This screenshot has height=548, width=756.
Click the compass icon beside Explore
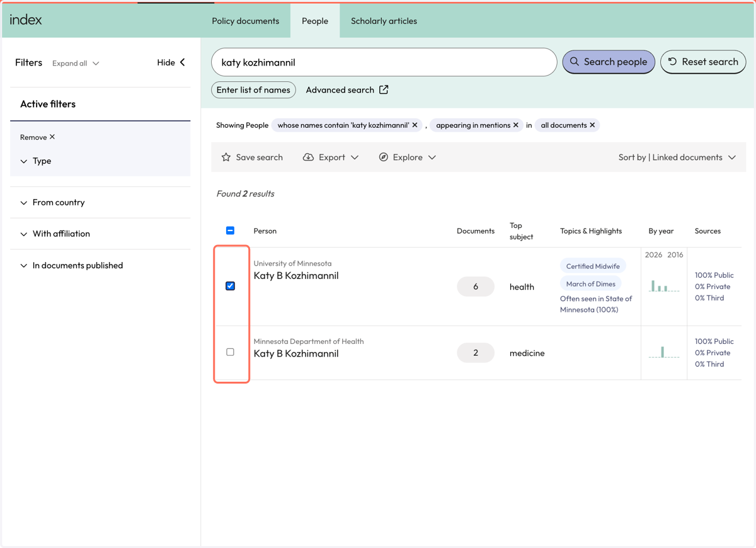[x=384, y=157]
